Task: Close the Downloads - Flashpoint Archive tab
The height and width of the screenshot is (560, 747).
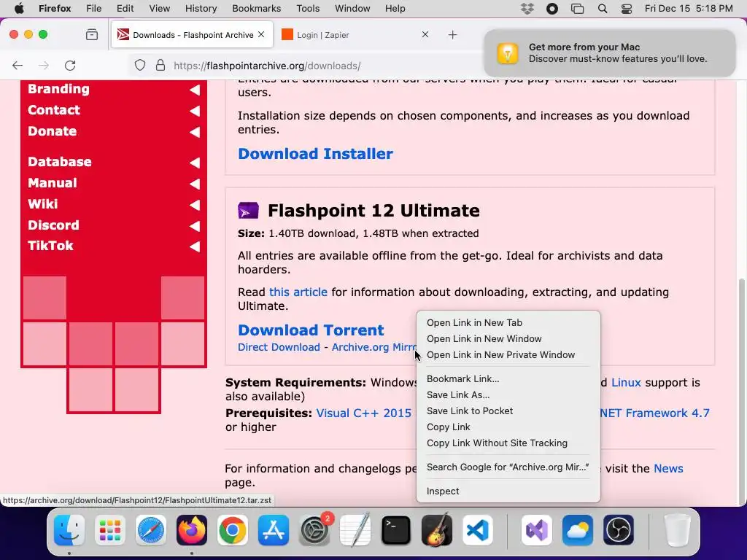Action: tap(261, 34)
